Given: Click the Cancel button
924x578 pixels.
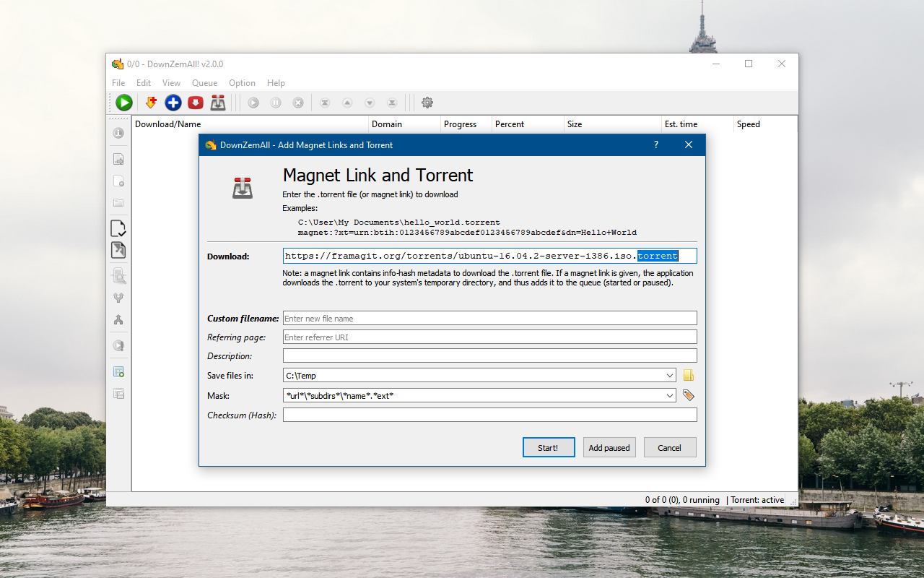Looking at the screenshot, I should [x=670, y=447].
